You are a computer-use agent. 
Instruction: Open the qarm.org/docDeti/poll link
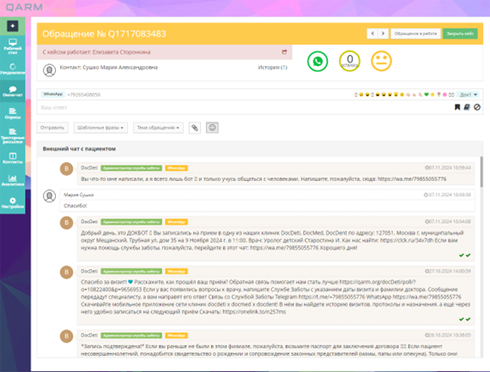[x=378, y=282]
